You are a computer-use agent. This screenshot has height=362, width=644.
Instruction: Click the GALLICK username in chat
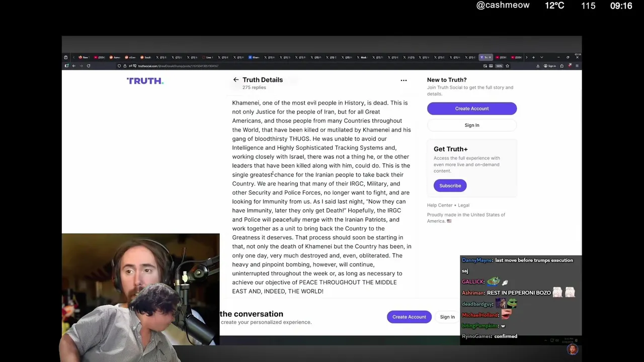pyautogui.click(x=473, y=282)
